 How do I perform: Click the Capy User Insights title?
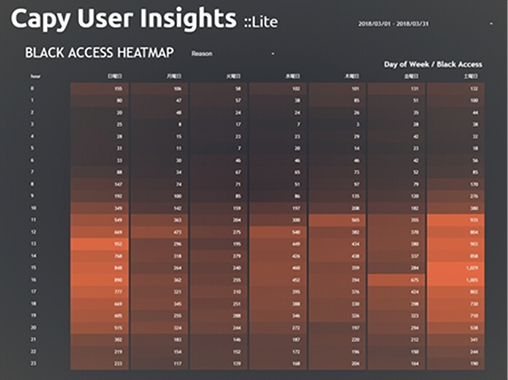point(124,18)
